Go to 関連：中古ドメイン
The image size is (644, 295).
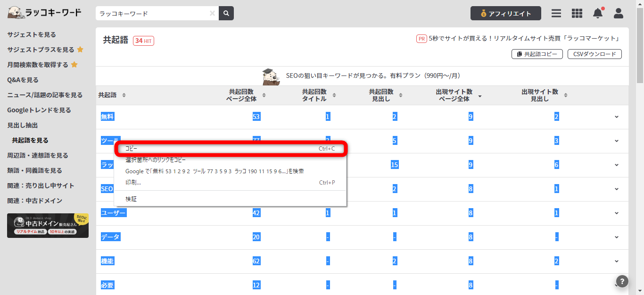pos(34,201)
